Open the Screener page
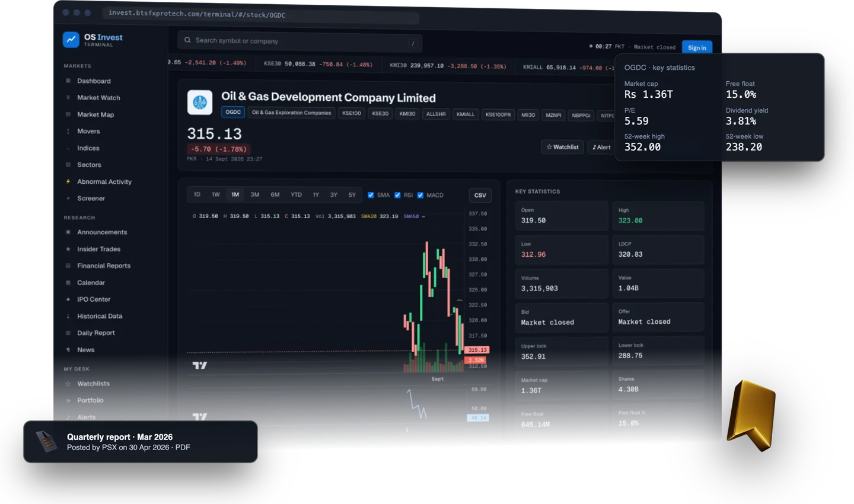 91,198
